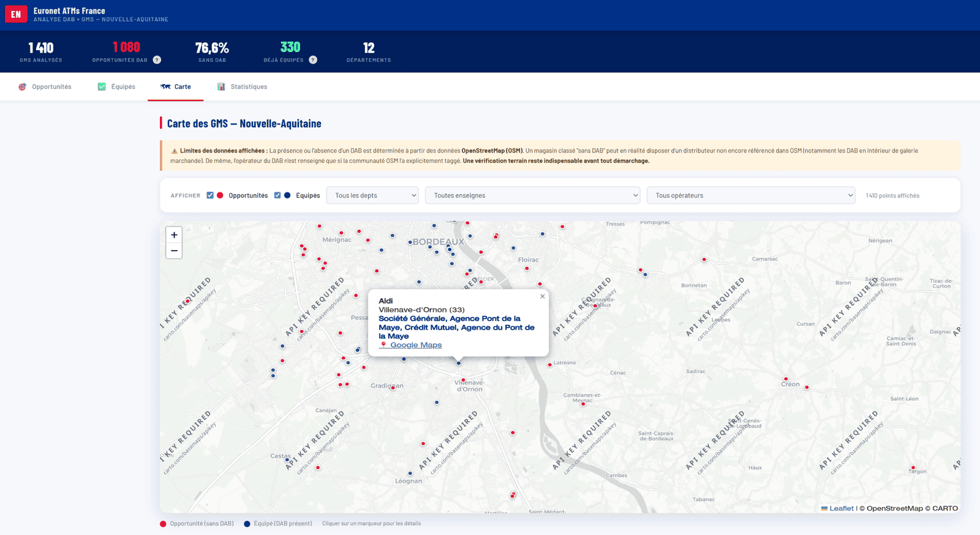Toggle the Opportunités checkbox filter

[210, 195]
